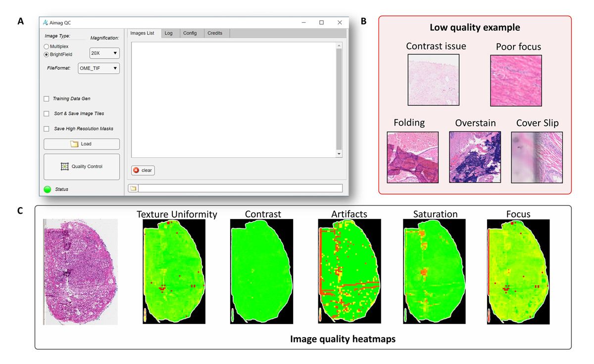
Task: Click the Artifacts heatmap image
Action: [x=349, y=272]
